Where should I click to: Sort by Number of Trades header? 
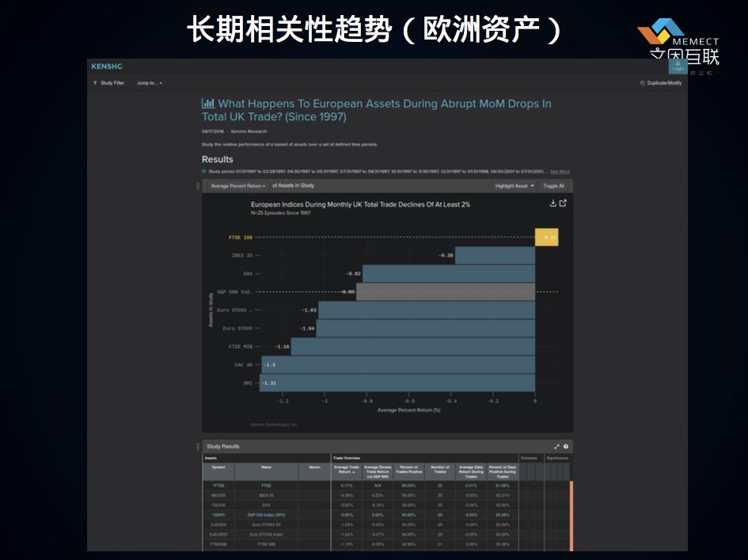[440, 471]
